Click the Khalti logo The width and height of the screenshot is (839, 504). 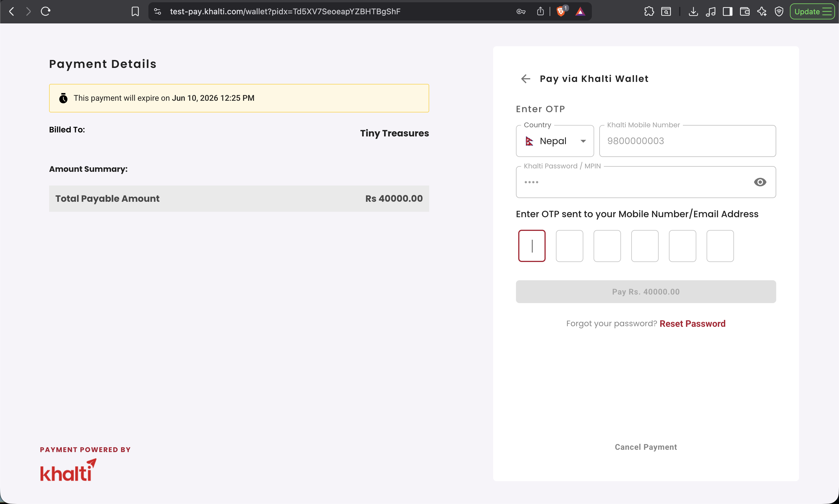click(68, 470)
